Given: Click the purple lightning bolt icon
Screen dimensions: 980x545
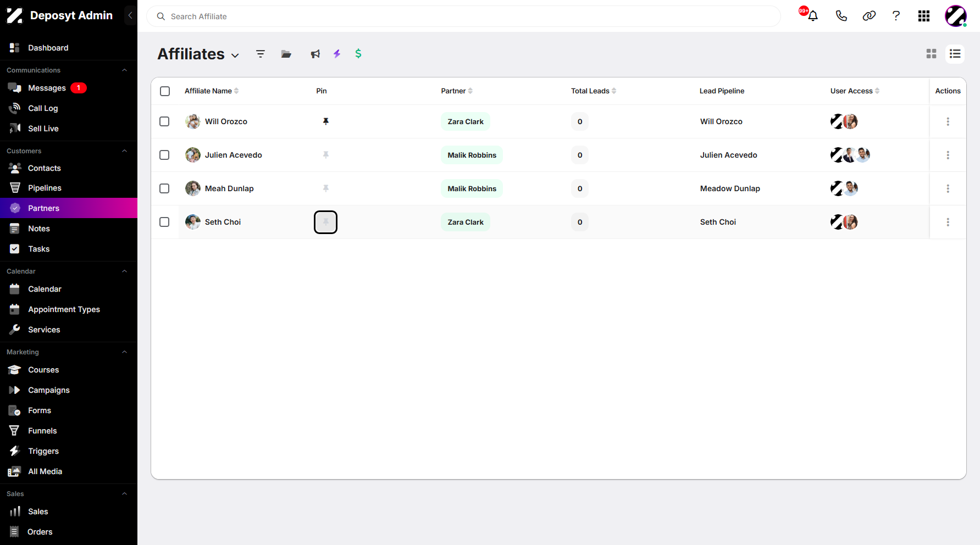Looking at the screenshot, I should (x=337, y=54).
